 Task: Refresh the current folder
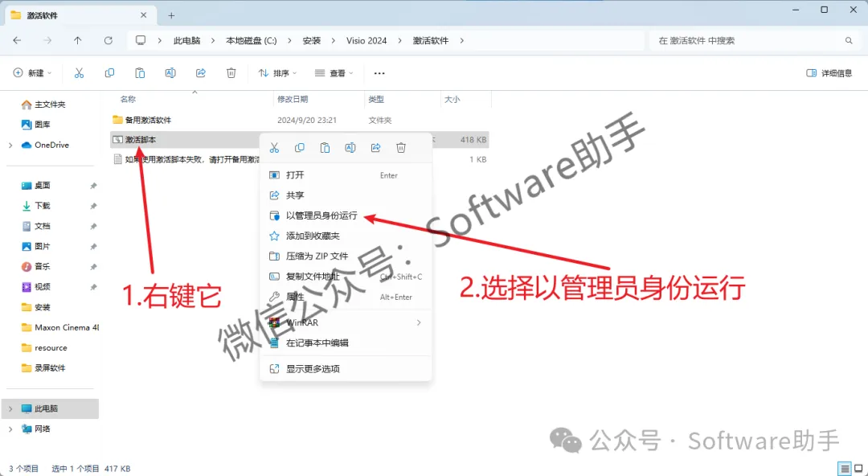click(x=108, y=40)
